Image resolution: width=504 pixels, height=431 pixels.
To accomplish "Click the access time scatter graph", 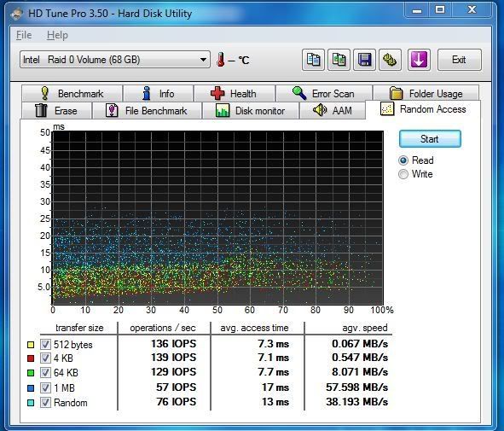I will [217, 218].
